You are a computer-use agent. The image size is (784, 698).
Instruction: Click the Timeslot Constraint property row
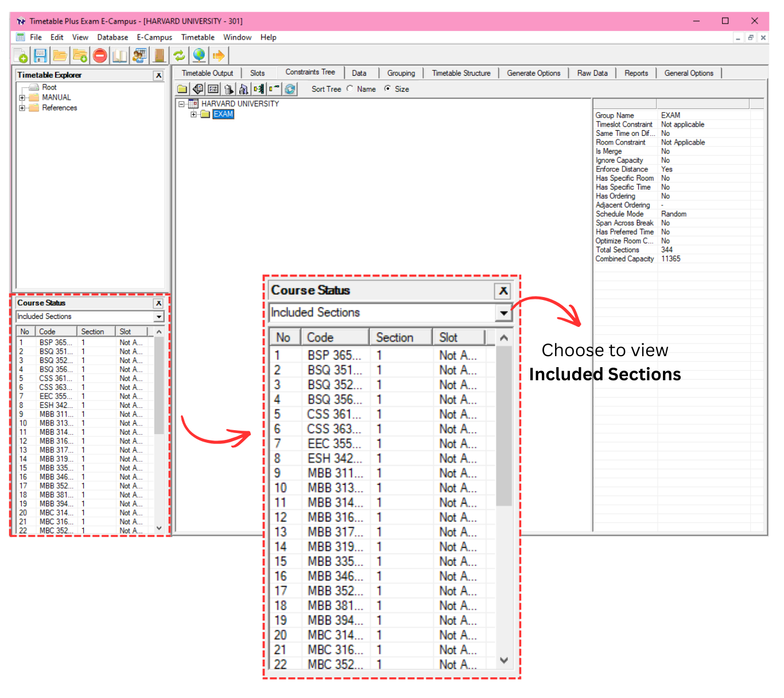679,124
